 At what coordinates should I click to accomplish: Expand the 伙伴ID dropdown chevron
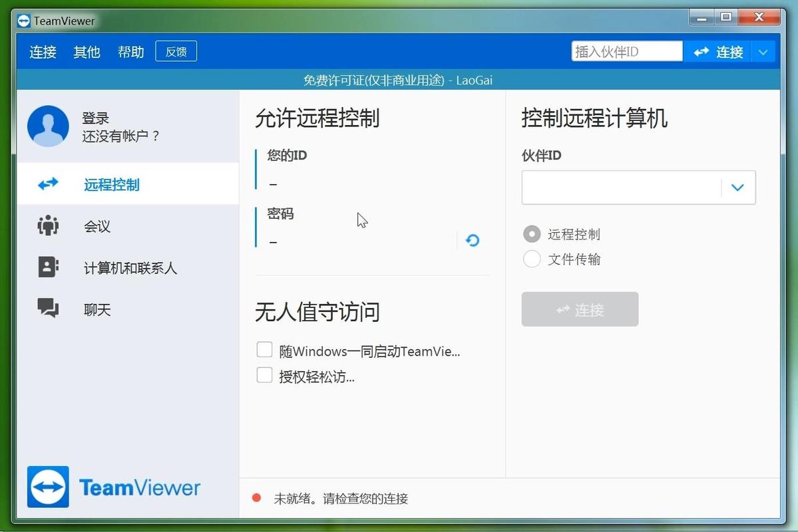[737, 187]
